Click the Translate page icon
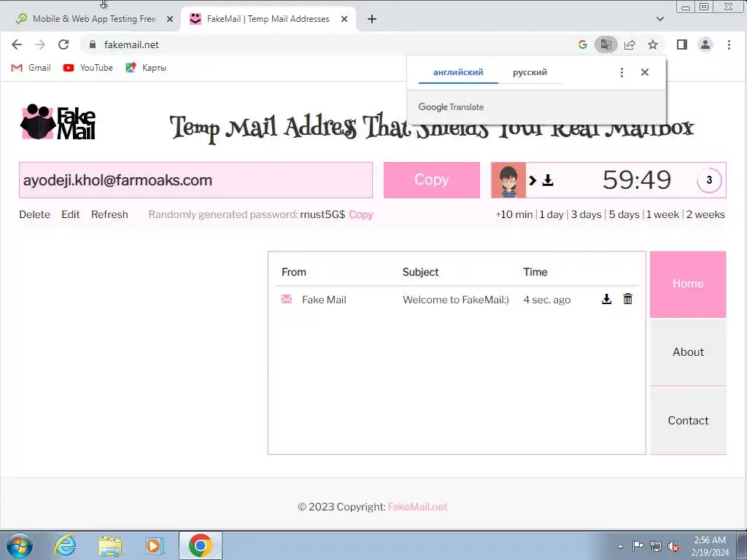This screenshot has height=560, width=747. point(606,44)
